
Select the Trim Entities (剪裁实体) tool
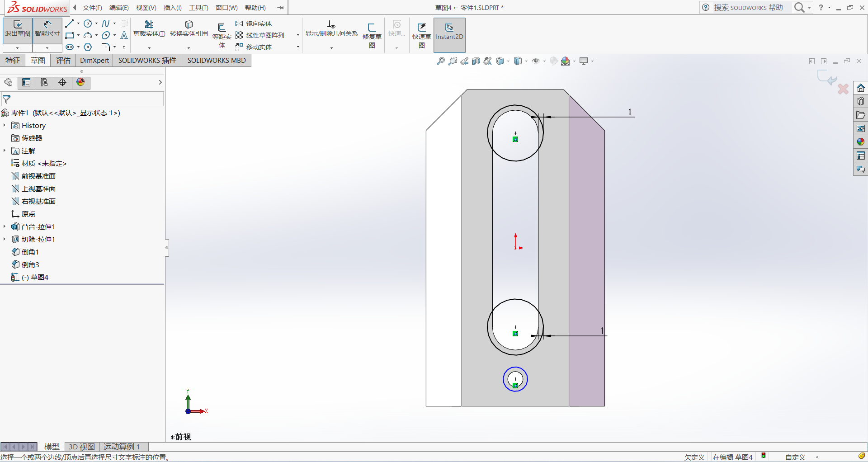pyautogui.click(x=149, y=28)
